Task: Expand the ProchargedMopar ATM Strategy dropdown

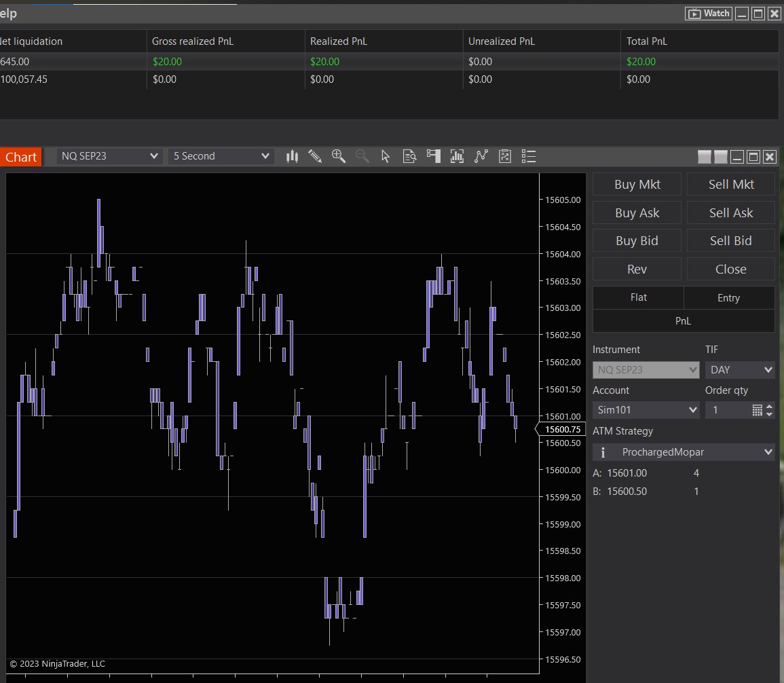Action: 684,452
